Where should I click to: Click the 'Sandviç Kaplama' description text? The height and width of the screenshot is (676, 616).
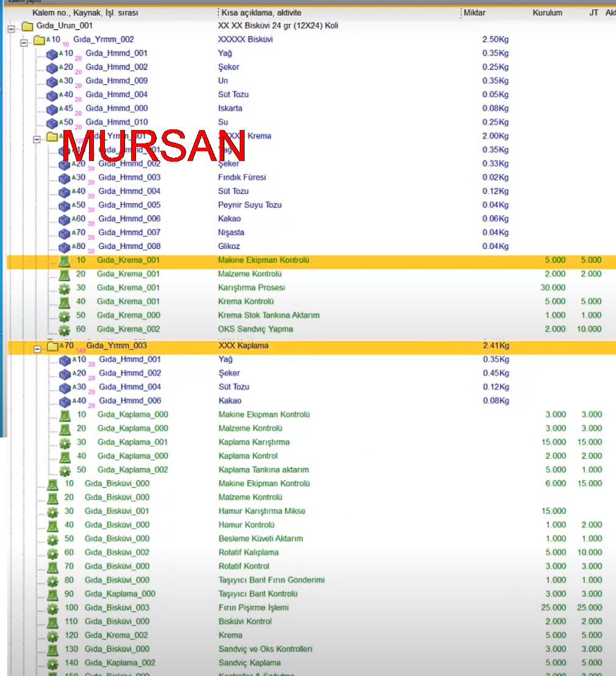(x=249, y=663)
